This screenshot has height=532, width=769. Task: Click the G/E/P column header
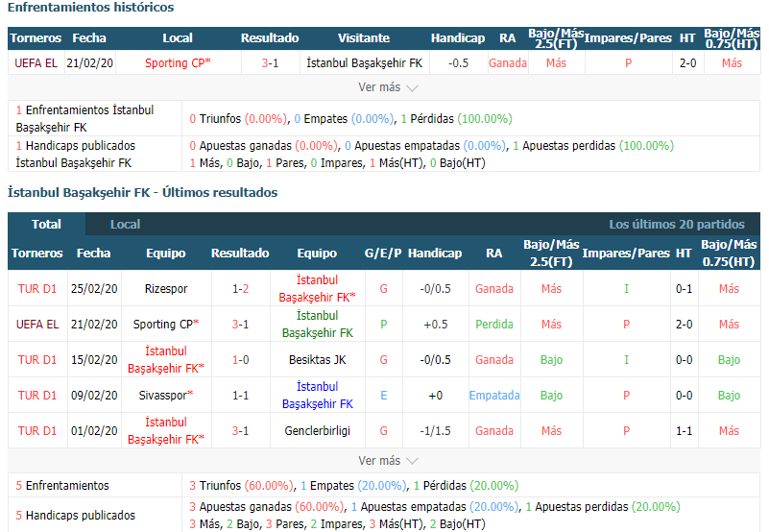click(x=383, y=253)
